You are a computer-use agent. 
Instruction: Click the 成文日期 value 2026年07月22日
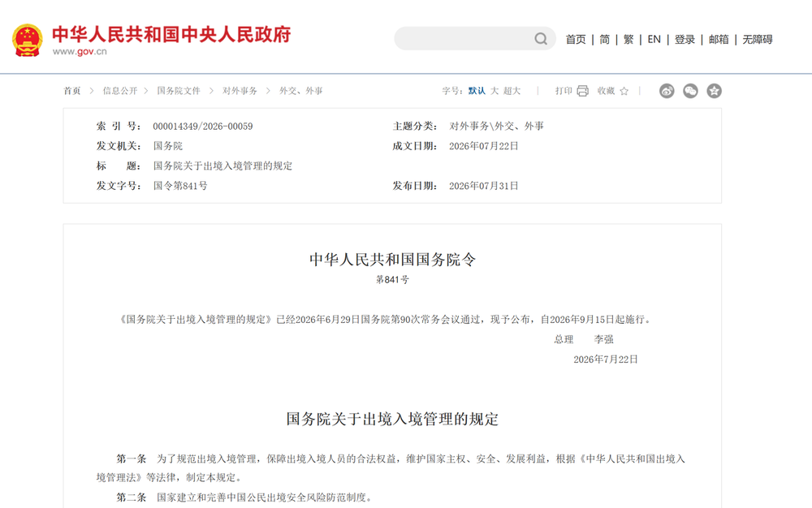pos(484,146)
